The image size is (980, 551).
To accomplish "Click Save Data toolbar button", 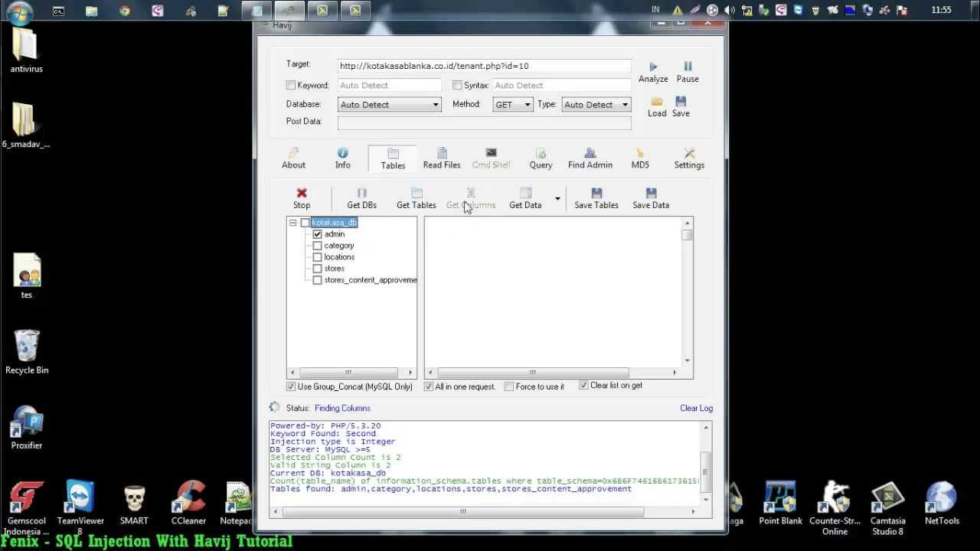I will pos(651,198).
